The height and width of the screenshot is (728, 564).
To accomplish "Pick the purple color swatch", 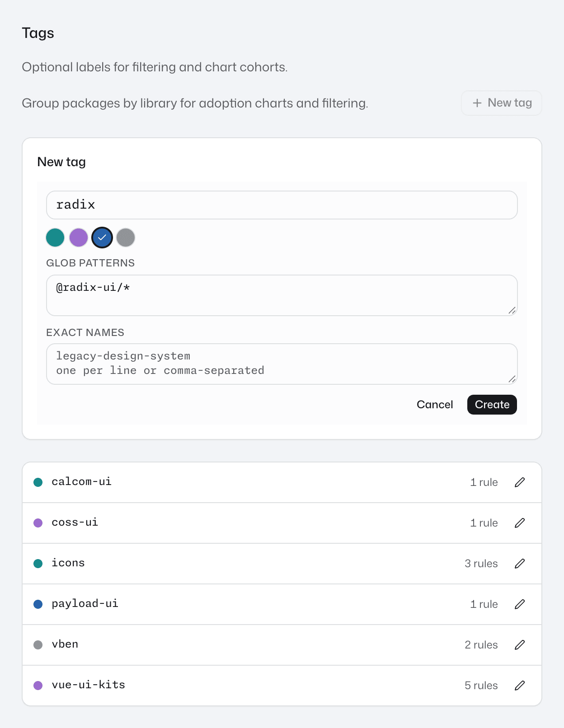I will coord(79,238).
